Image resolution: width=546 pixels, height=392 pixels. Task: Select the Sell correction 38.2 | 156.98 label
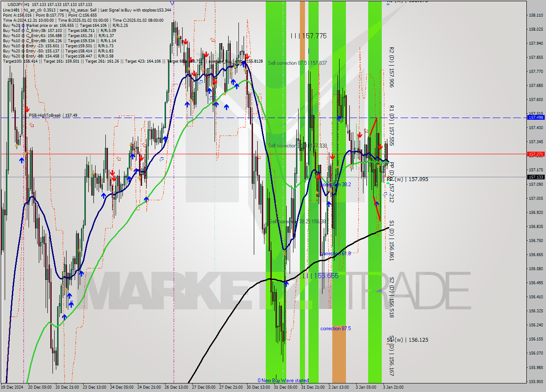[297, 222]
